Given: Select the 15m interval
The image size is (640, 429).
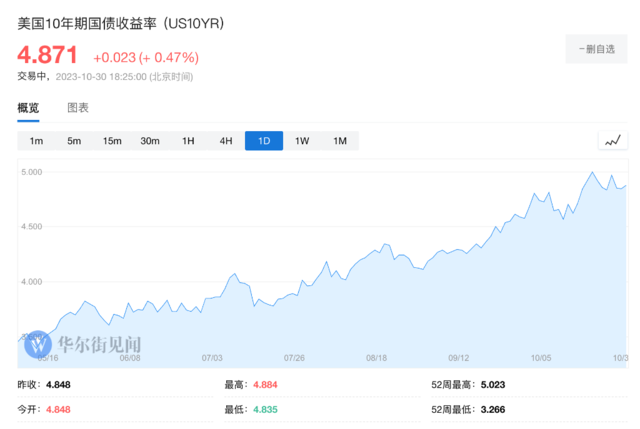Looking at the screenshot, I should pos(112,141).
